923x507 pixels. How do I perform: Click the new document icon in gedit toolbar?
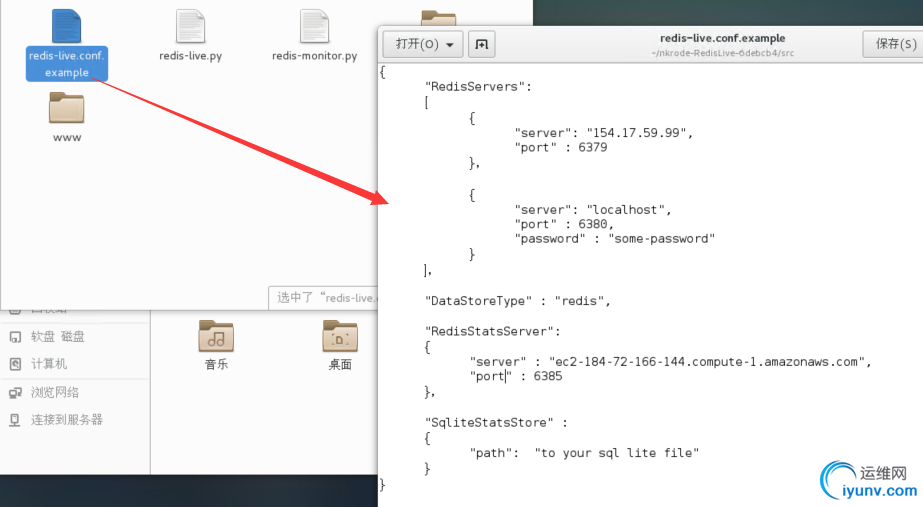pyautogui.click(x=482, y=44)
